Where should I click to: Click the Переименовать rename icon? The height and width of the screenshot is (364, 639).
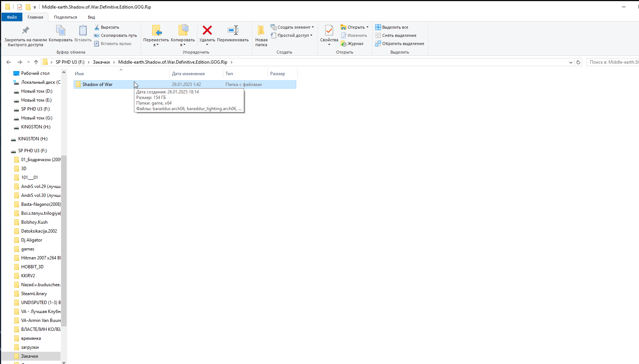233,30
